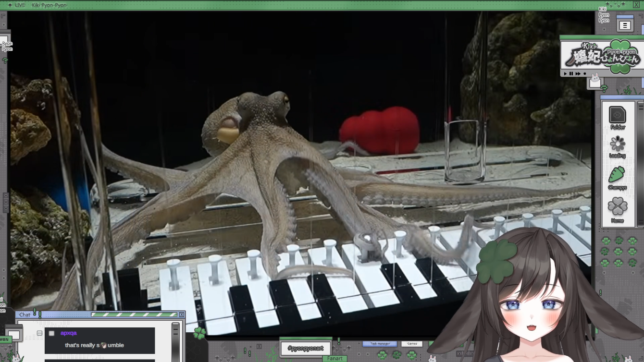Collapse the apxqa chat message

[x=39, y=333]
